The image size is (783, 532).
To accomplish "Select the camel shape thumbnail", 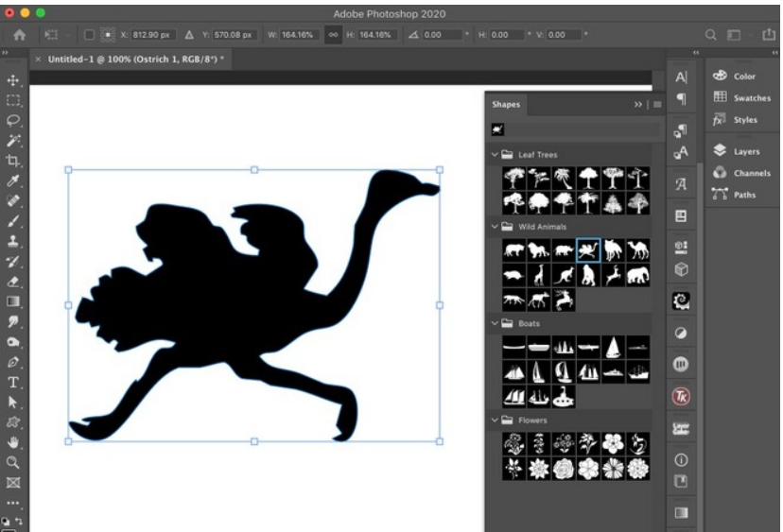I will tap(637, 250).
